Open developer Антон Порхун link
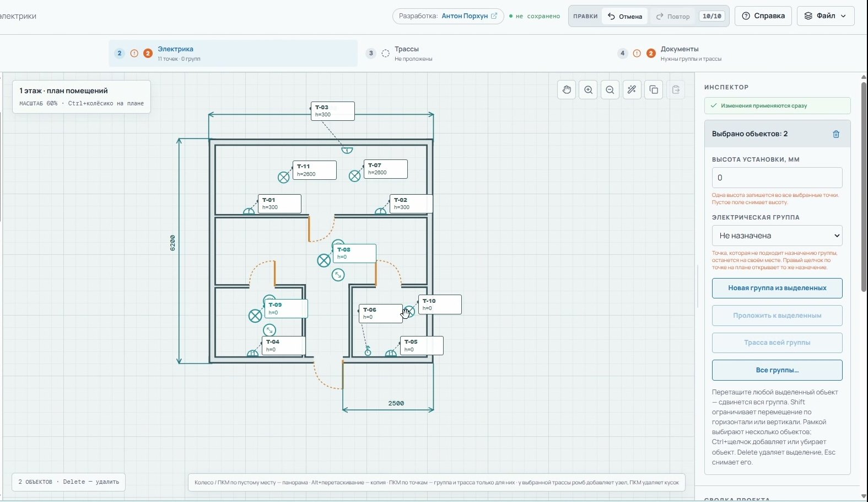This screenshot has width=868, height=502. (470, 16)
